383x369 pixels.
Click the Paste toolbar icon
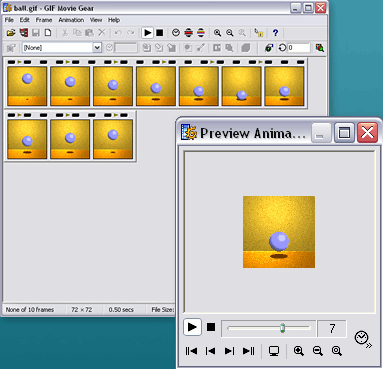coord(89,33)
